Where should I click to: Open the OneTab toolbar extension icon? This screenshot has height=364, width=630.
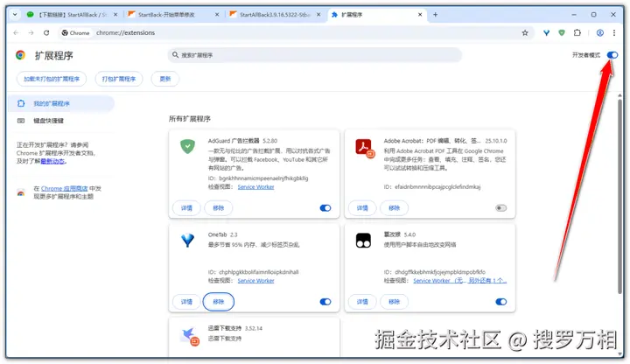click(546, 33)
